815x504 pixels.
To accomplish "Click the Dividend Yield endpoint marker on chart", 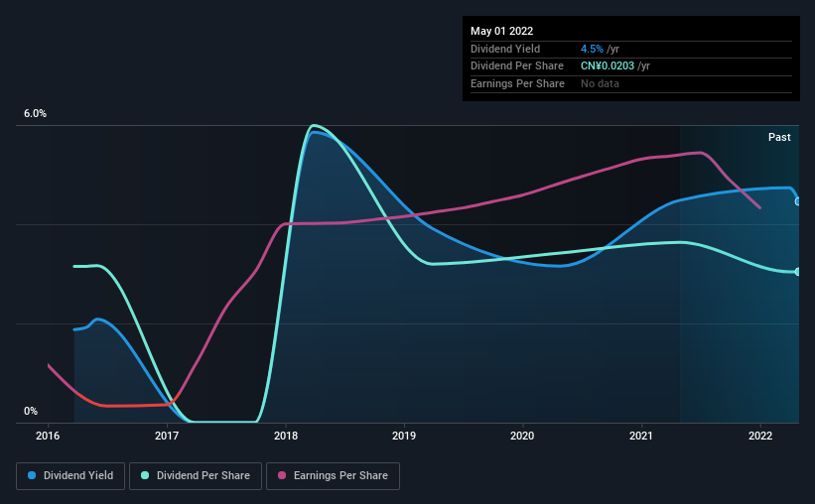I will coord(798,201).
